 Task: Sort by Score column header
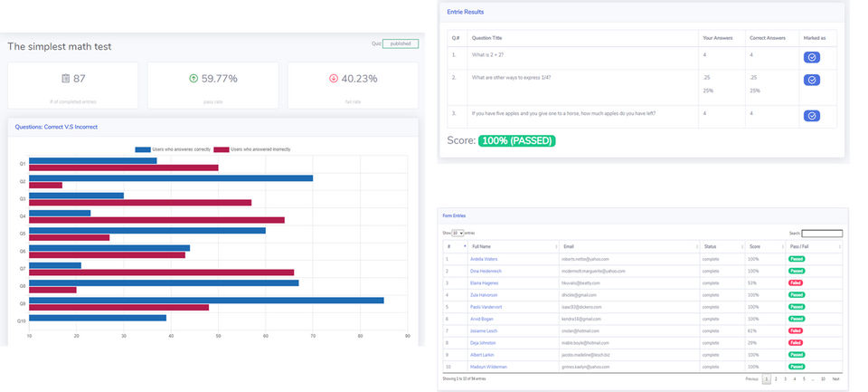point(765,246)
